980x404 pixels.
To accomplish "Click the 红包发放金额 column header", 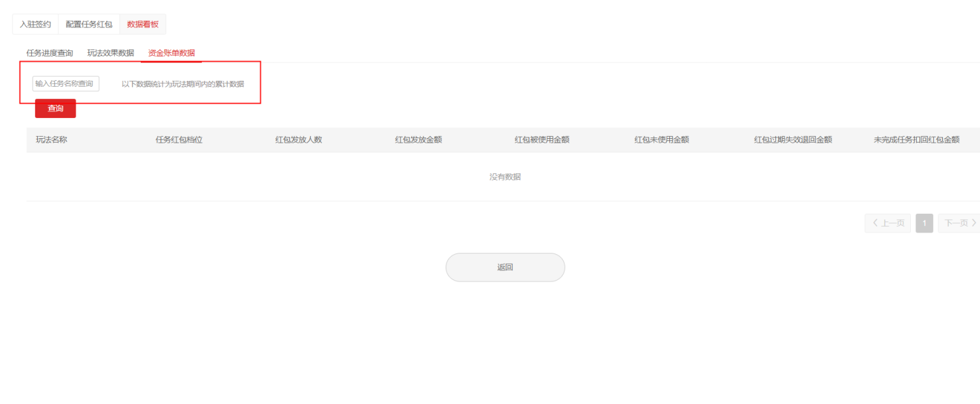I will click(x=418, y=139).
